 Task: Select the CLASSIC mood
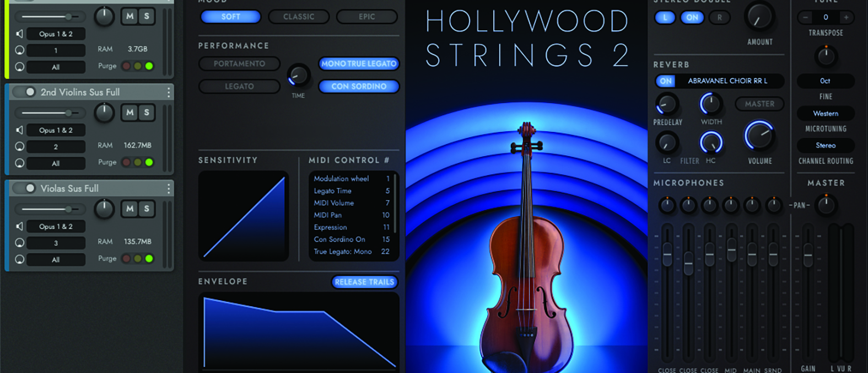pyautogui.click(x=299, y=17)
